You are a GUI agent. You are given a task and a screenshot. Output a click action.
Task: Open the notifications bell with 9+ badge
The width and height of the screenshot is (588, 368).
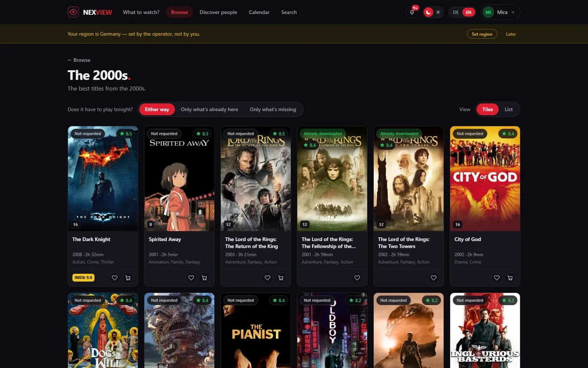coord(412,12)
